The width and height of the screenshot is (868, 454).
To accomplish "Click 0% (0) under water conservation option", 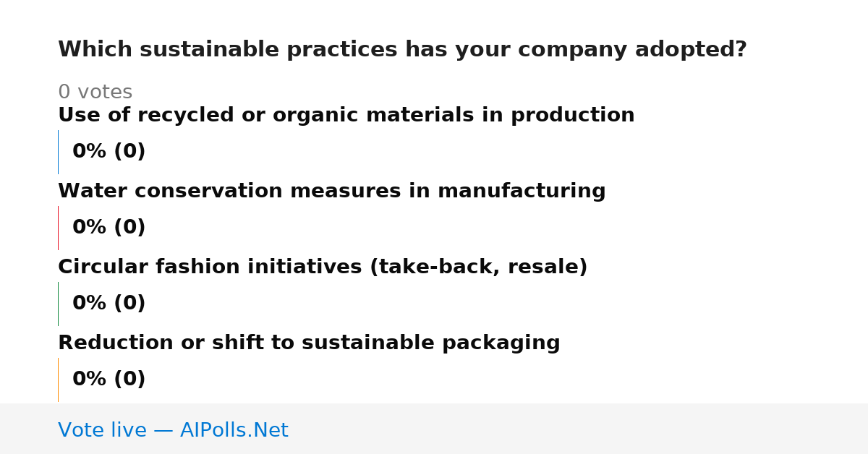I will 109,228.
